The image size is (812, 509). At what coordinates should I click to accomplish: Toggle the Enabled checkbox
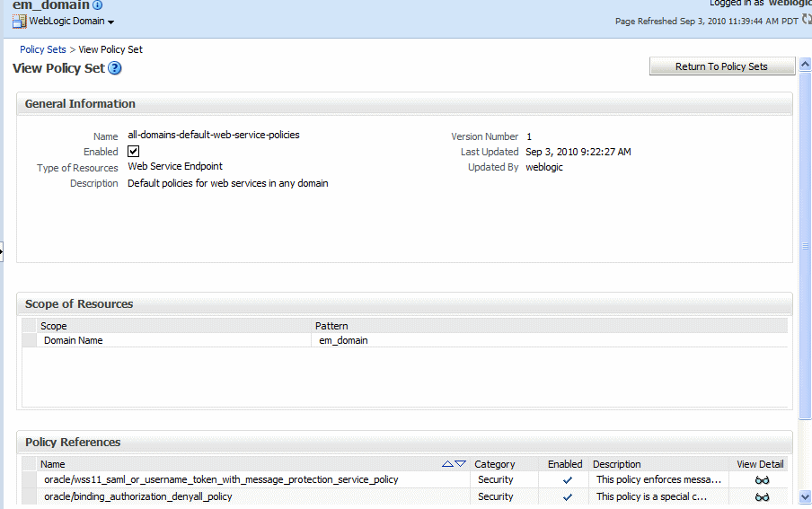(x=133, y=151)
